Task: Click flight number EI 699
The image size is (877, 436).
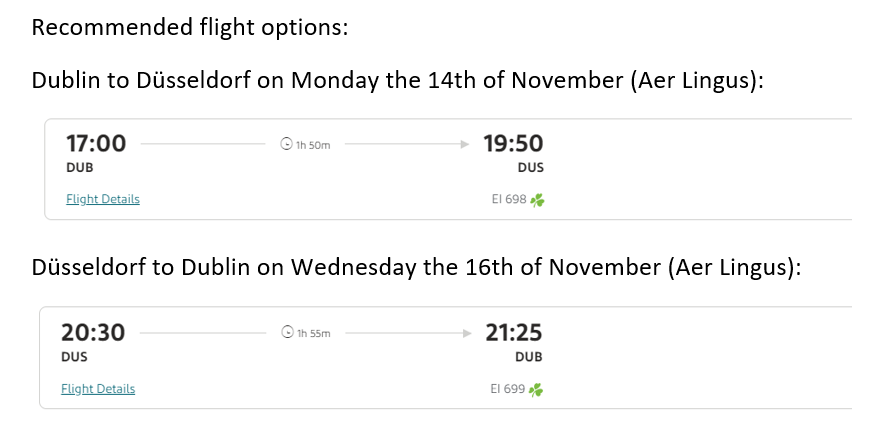Action: pyautogui.click(x=508, y=390)
